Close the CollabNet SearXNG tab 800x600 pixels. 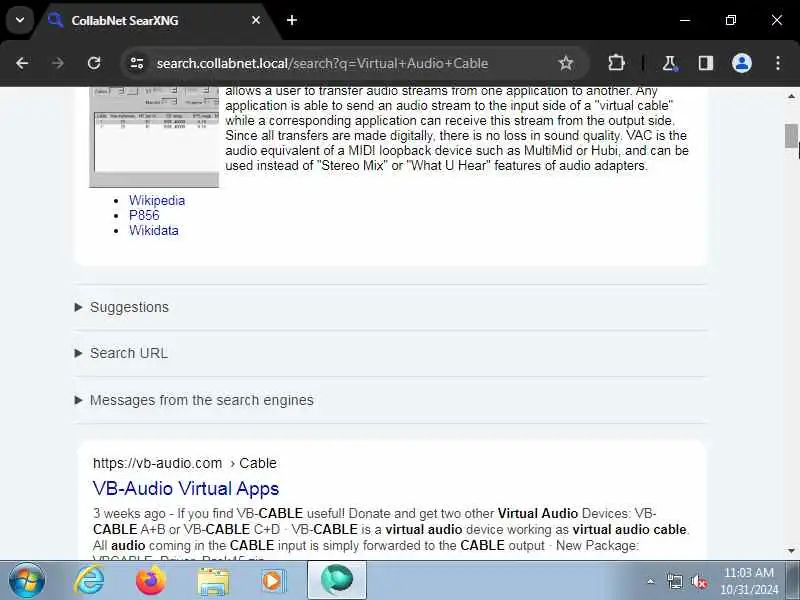pos(256,20)
